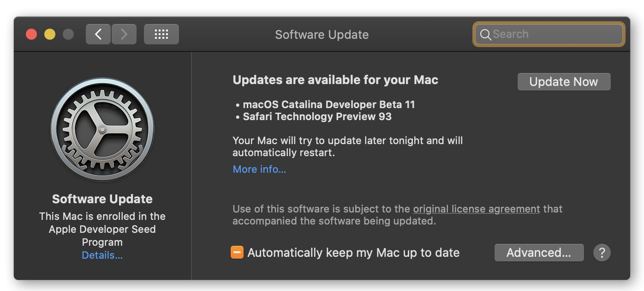Click the Updates are available for your Mac heading
Viewport: 644px width, 291px height.
point(335,80)
